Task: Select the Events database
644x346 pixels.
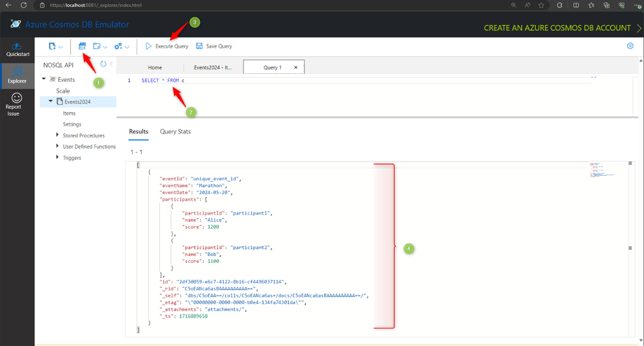Action: coord(66,80)
